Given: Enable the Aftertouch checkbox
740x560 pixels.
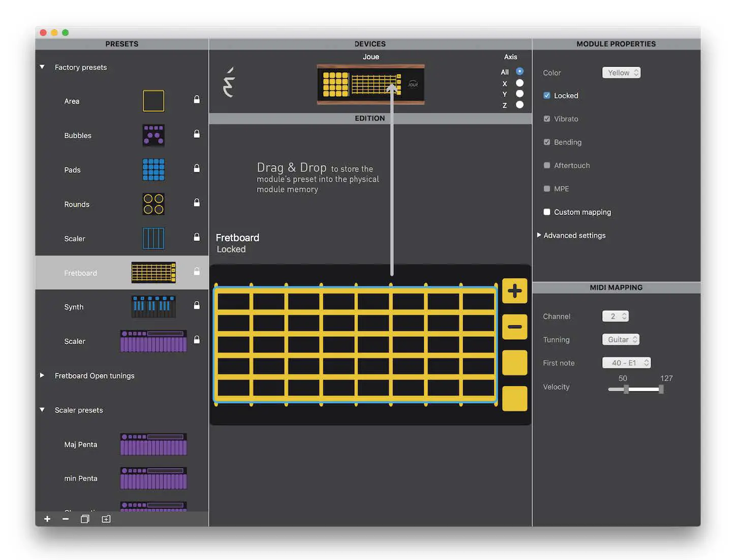Looking at the screenshot, I should [547, 165].
